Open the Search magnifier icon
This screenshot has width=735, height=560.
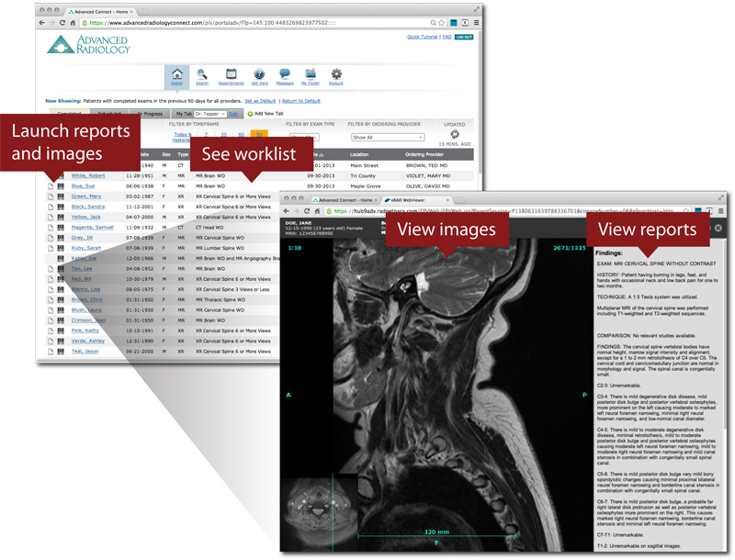coord(202,74)
